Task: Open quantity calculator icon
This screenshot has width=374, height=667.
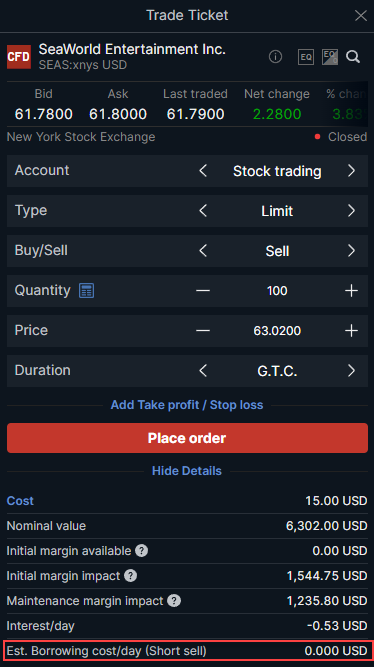Action: click(x=86, y=291)
